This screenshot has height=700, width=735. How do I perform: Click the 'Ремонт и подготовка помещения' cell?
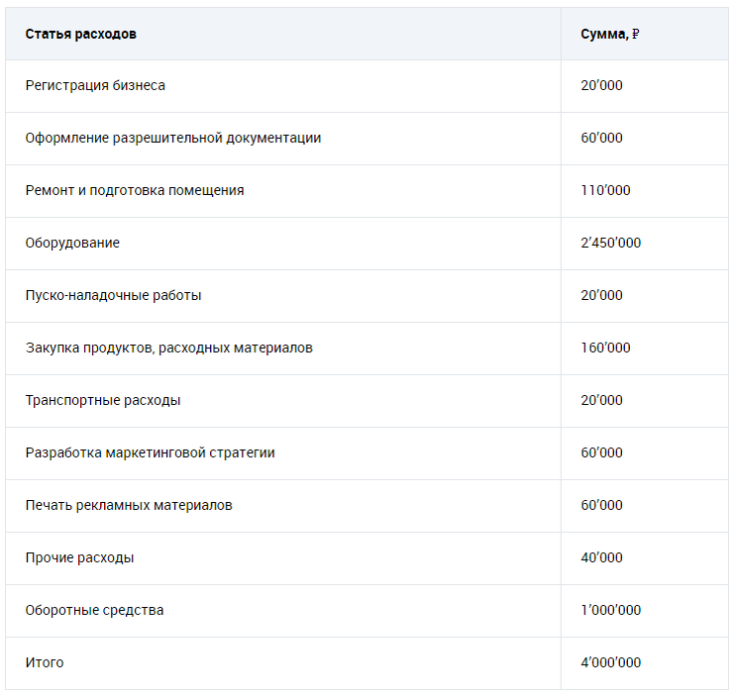tap(135, 190)
